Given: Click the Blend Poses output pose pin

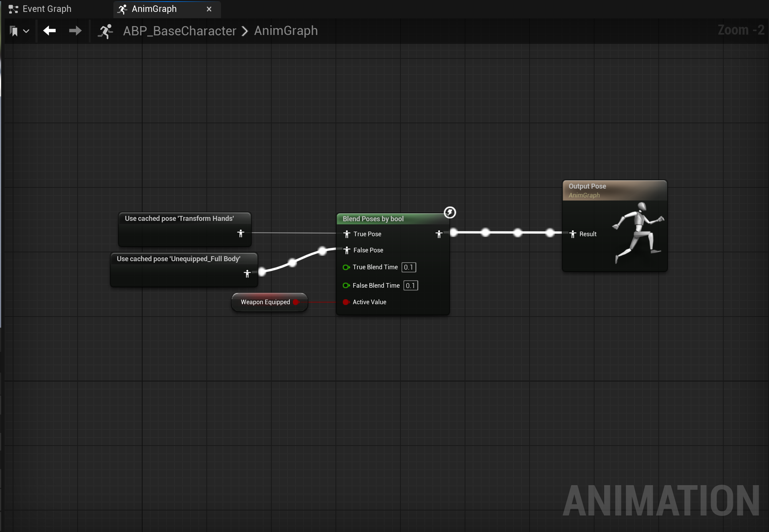Looking at the screenshot, I should click(x=439, y=234).
